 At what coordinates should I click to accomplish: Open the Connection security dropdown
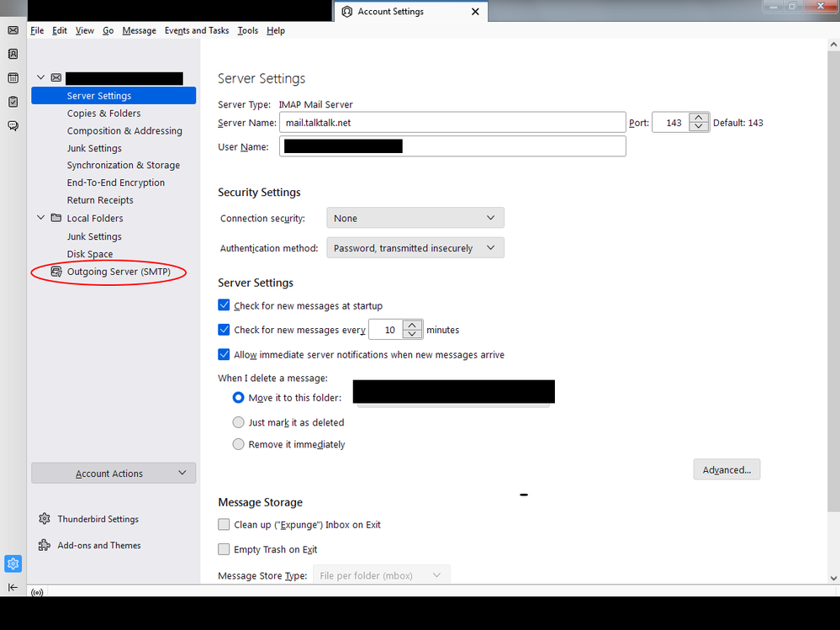tap(415, 218)
